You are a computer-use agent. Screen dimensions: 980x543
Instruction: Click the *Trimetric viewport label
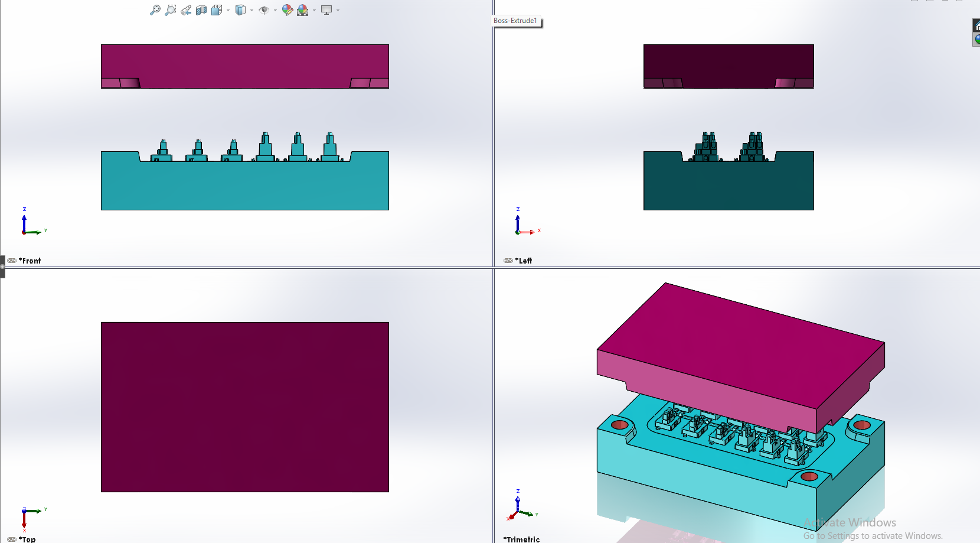(x=521, y=539)
